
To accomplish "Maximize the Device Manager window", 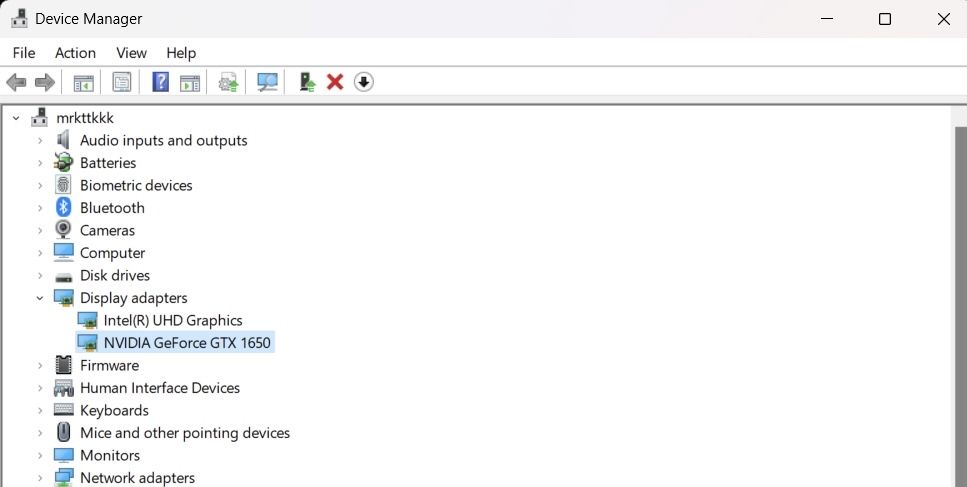I will pyautogui.click(x=885, y=19).
